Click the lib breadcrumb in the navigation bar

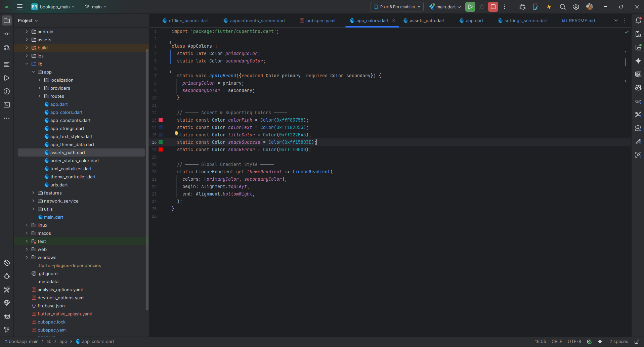(x=49, y=342)
